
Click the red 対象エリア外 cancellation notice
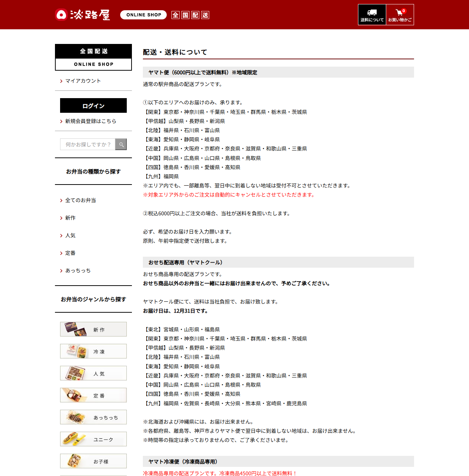tap(229, 195)
